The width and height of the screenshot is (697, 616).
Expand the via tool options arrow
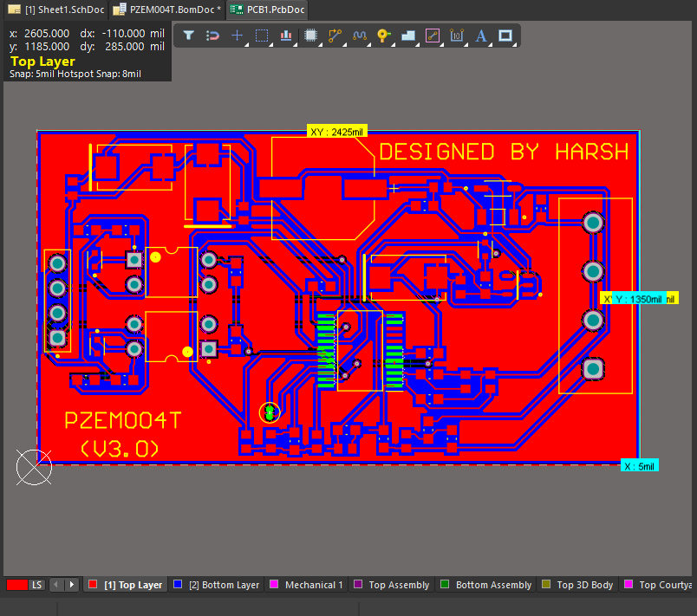[391, 43]
